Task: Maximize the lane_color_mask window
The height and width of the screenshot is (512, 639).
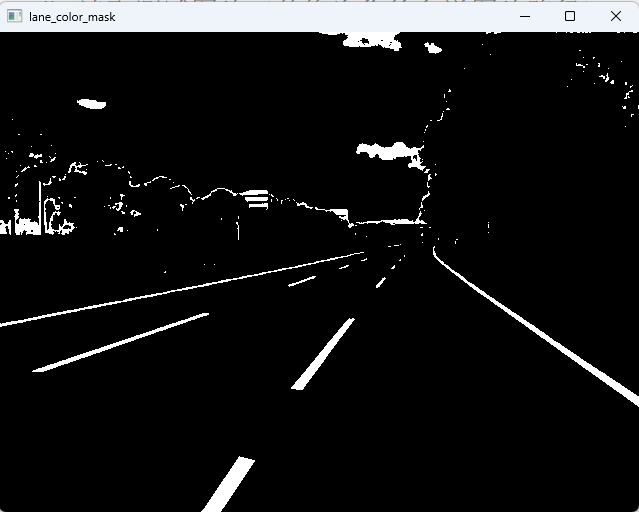Action: click(x=570, y=16)
